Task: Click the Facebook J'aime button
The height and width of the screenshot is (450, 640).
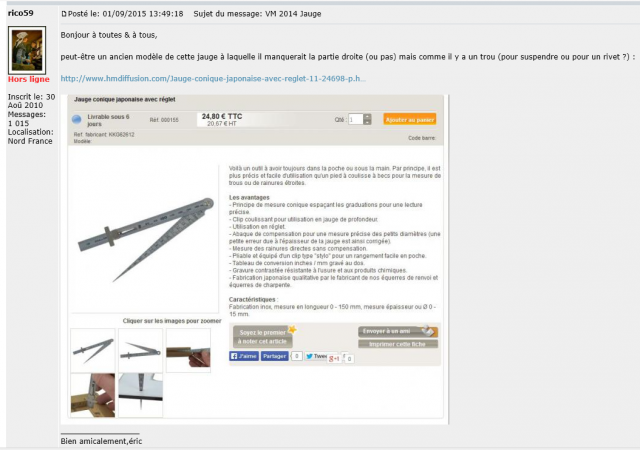Action: coord(244,356)
